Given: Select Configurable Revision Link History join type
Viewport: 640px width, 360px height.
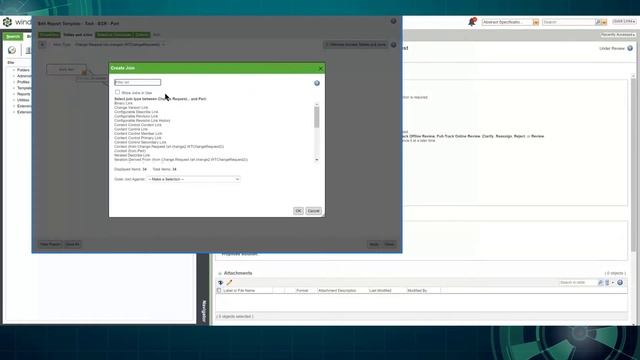Looking at the screenshot, I should click(x=142, y=120).
